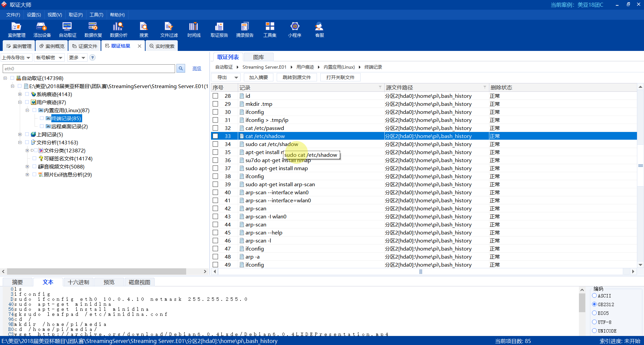Screen dimensions: 644x345
Task: Expand 音视频文件(5088) tree node
Action: pyautogui.click(x=27, y=166)
